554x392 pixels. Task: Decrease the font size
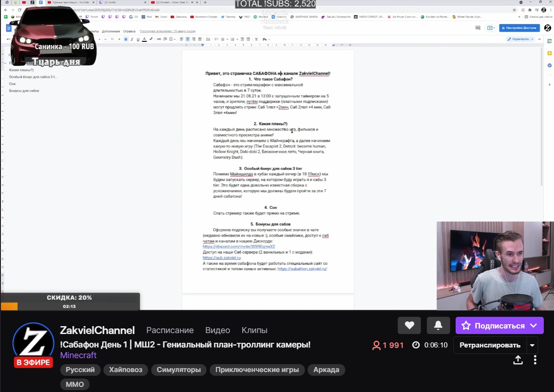click(x=105, y=39)
